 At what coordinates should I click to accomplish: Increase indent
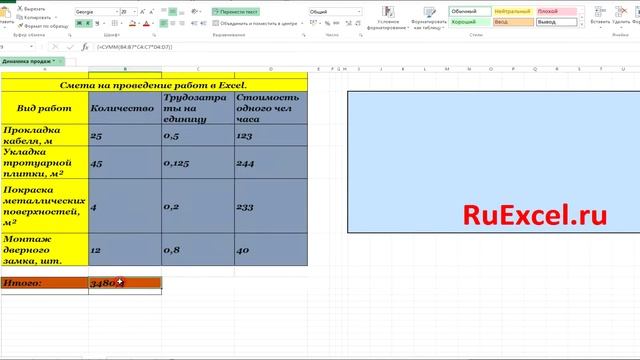pos(203,23)
